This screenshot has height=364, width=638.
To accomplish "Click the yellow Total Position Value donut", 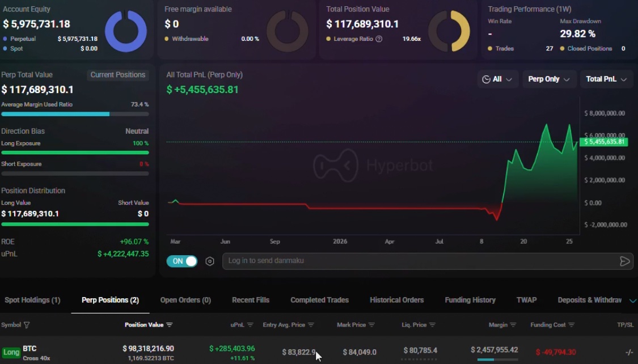I will pyautogui.click(x=449, y=31).
